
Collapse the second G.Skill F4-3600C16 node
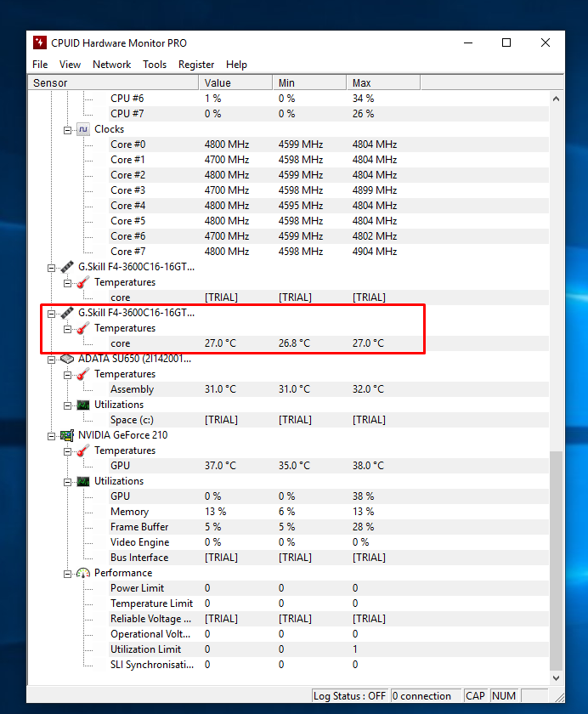point(52,314)
